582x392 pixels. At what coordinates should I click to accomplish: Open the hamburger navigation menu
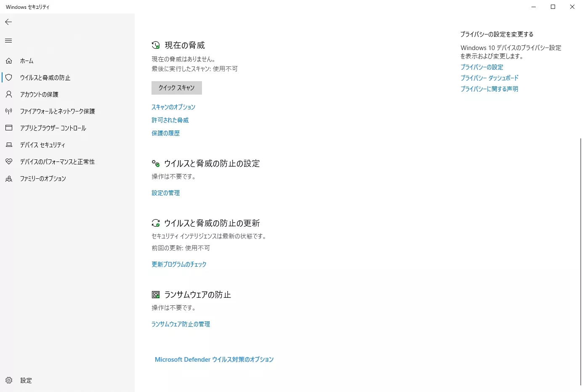pyautogui.click(x=8, y=41)
